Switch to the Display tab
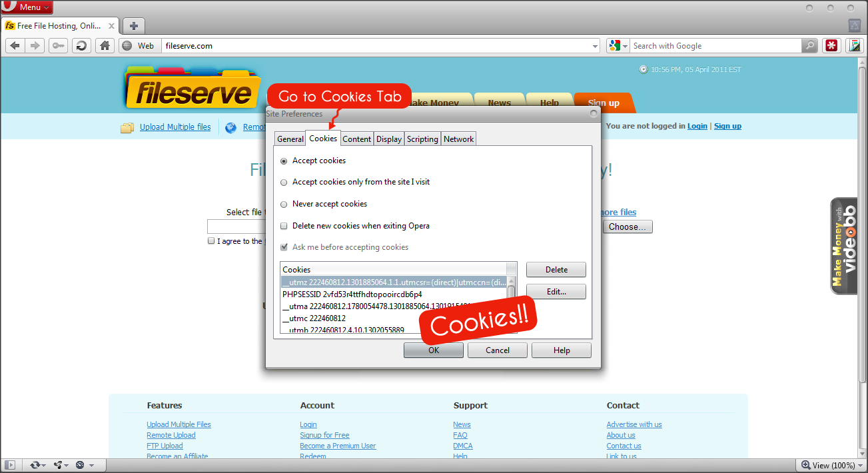The width and height of the screenshot is (868, 473). (x=389, y=139)
